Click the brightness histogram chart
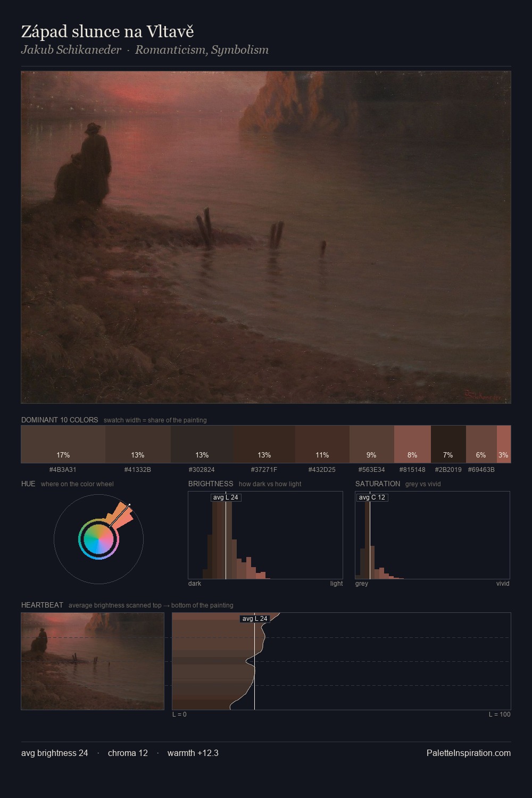Image resolution: width=532 pixels, height=798 pixels. 265,535
